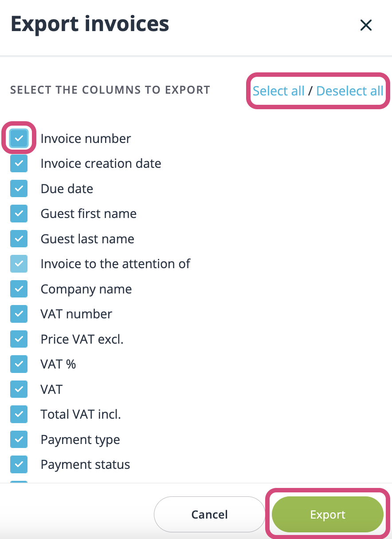Click the Deselect all link
This screenshot has width=392, height=539.
(x=349, y=91)
